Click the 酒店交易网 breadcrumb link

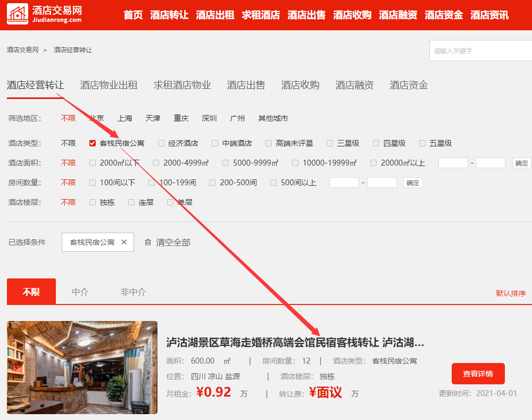click(23, 50)
